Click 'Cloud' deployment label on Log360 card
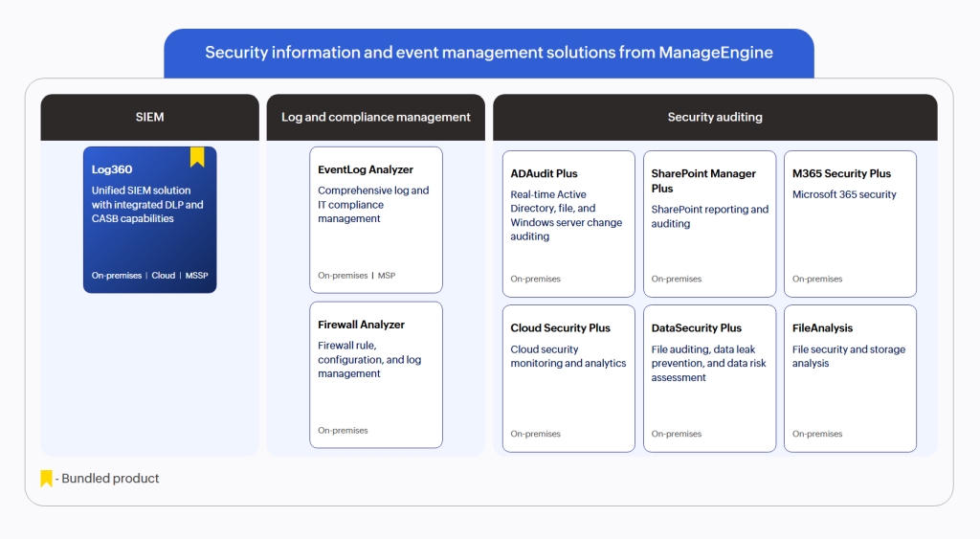 (163, 275)
